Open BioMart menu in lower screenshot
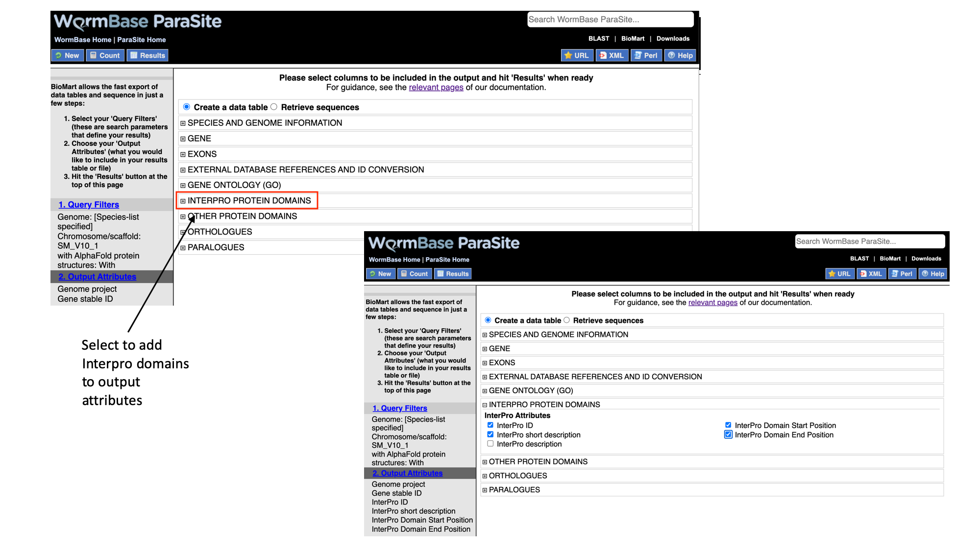 890,259
